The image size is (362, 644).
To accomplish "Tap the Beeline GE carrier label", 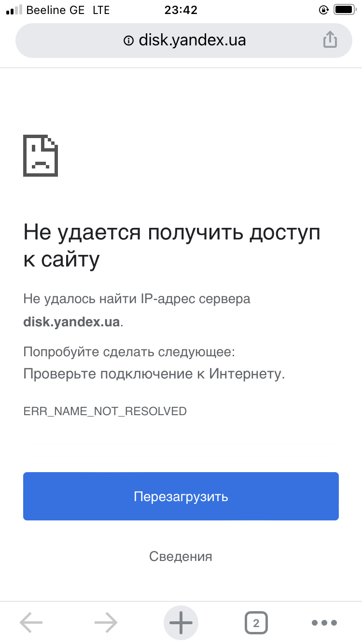I will [x=56, y=10].
